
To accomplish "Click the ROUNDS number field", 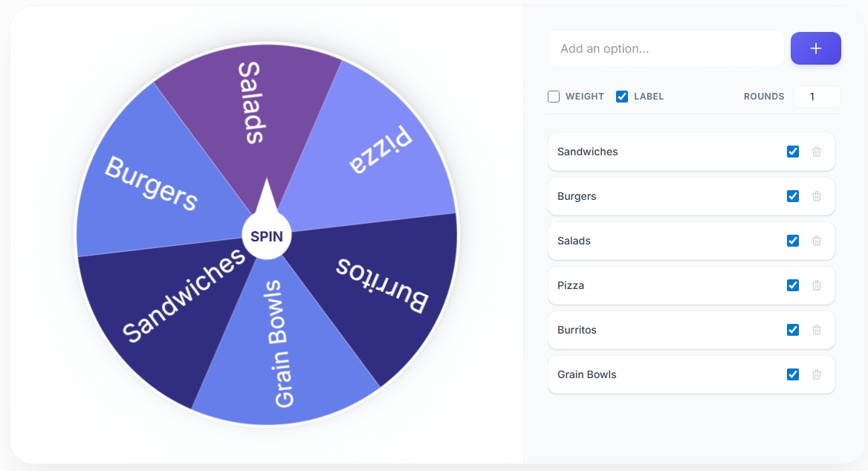I will [817, 97].
